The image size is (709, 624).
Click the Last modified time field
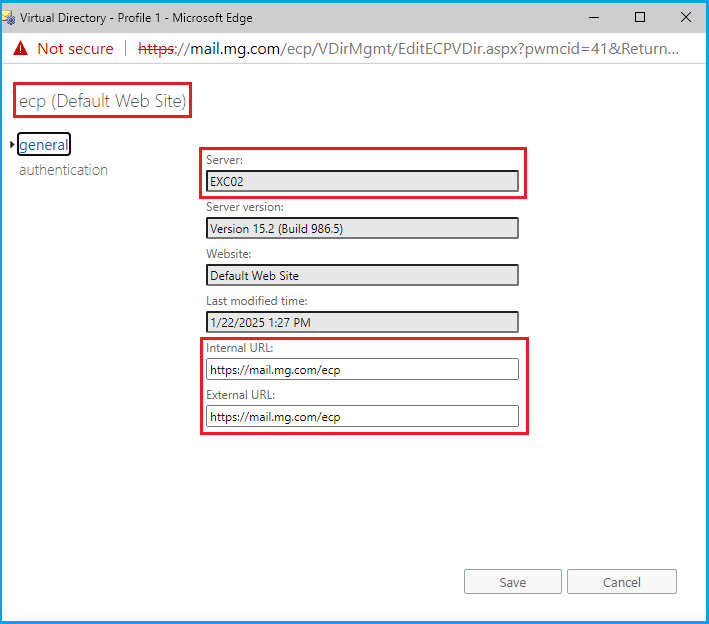click(362, 322)
